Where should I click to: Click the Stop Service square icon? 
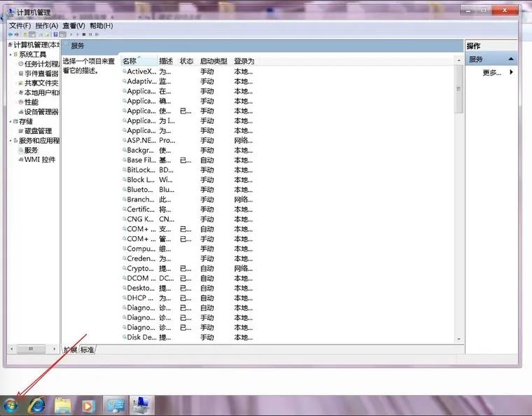tap(84, 34)
